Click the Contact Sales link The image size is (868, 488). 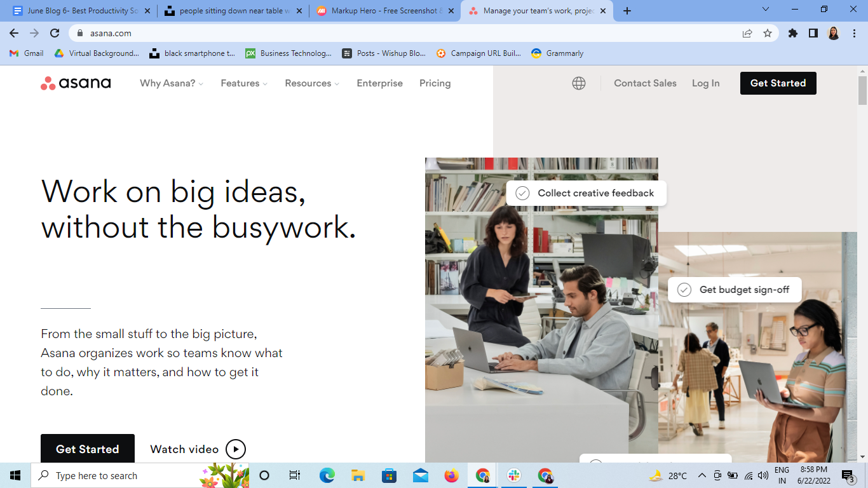[645, 83]
